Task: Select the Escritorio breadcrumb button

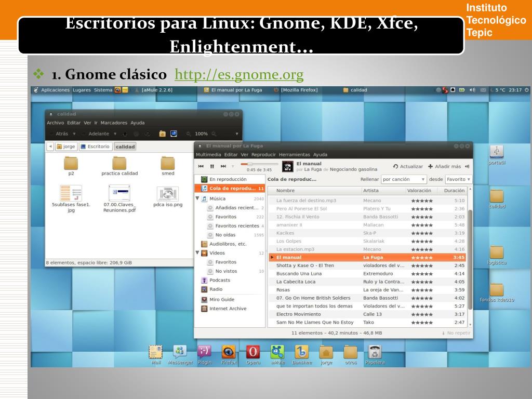Action: 95,147
